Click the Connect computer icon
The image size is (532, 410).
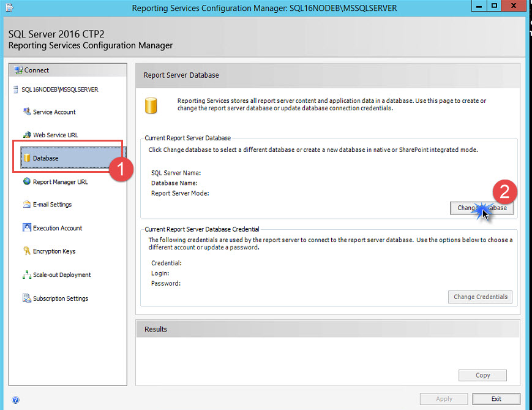[x=18, y=70]
